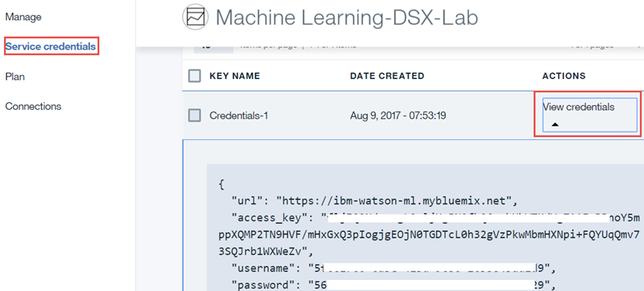Click the username line in JSON
Image resolution: width=644 pixels, height=291 pixels.
[393, 269]
